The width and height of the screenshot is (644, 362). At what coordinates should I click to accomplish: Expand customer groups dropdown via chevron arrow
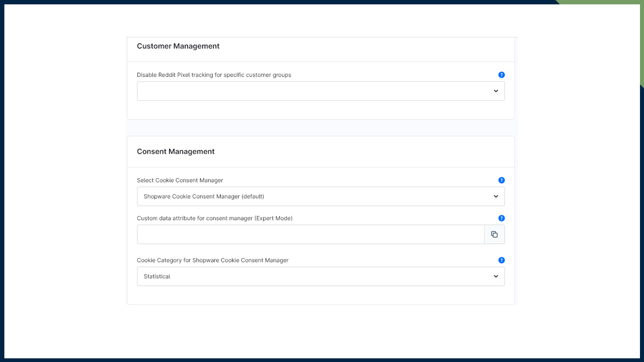pyautogui.click(x=496, y=91)
